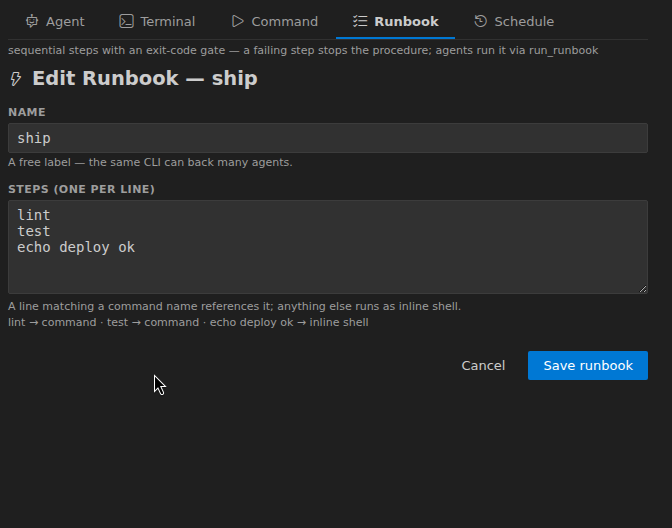
Task: Click the checklist icon beside Runbook
Action: (x=360, y=21)
